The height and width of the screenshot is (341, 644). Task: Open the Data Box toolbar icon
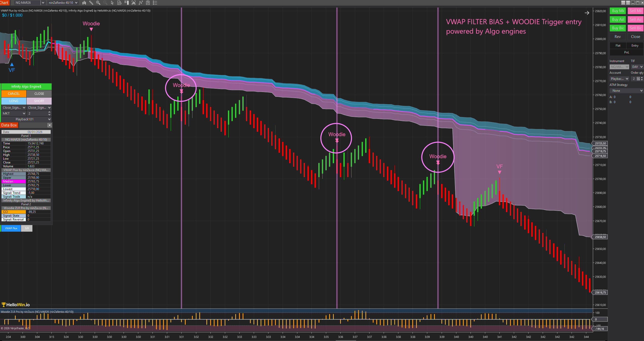[x=119, y=3]
